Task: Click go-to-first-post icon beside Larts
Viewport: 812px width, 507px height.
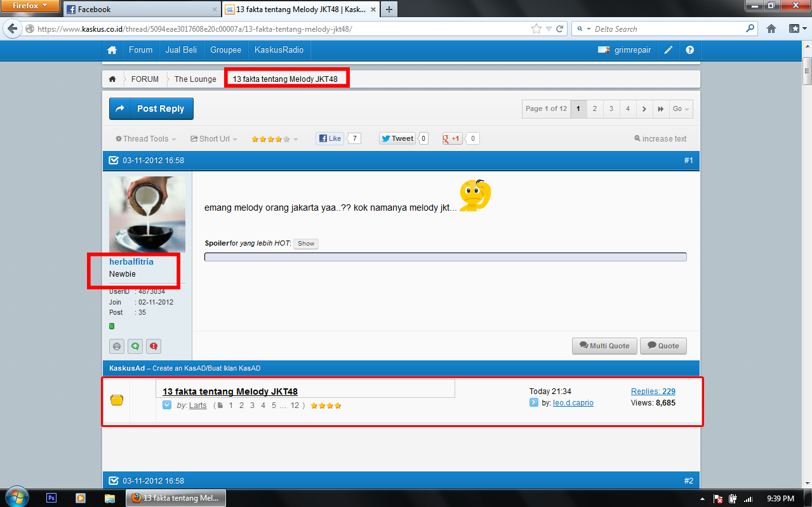Action: pyautogui.click(x=167, y=405)
